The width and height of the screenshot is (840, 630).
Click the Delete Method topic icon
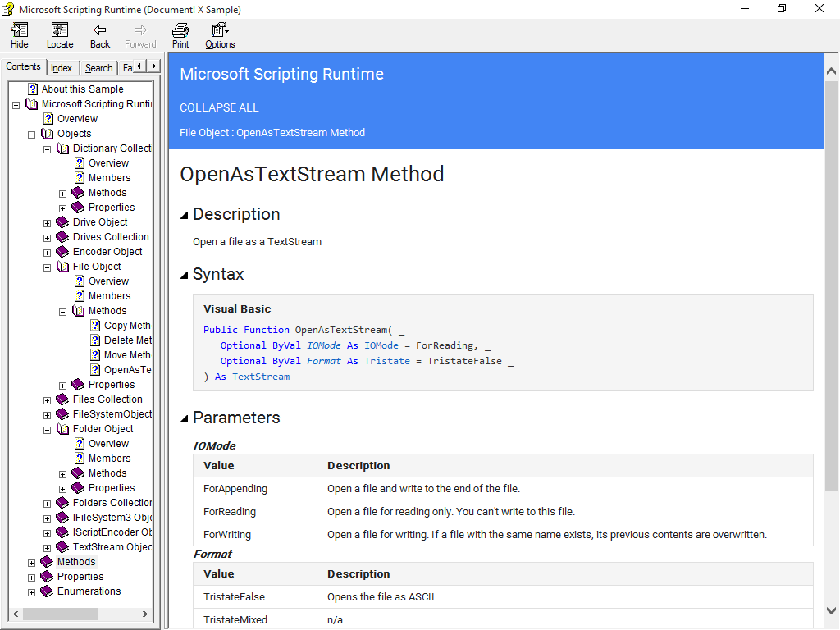tap(95, 340)
